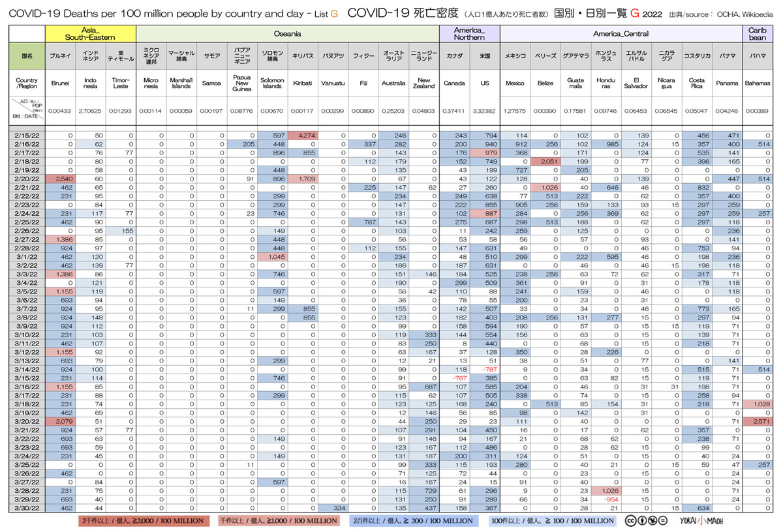Screen dimensions: 783x532
Task: Click the Caribbean region header
Action: [757, 34]
